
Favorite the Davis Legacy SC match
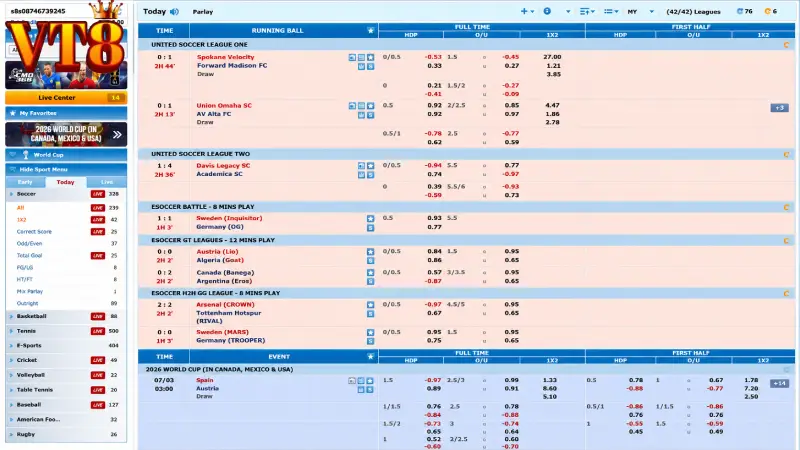(370, 166)
